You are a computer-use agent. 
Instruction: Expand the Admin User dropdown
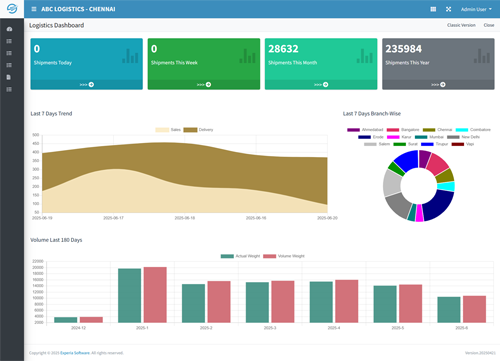(476, 9)
